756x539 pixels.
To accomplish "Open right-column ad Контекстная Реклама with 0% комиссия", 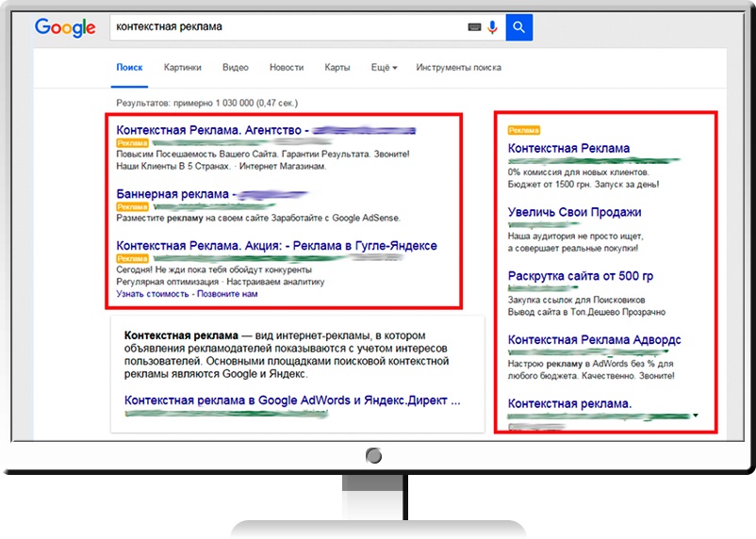I will tap(568, 148).
